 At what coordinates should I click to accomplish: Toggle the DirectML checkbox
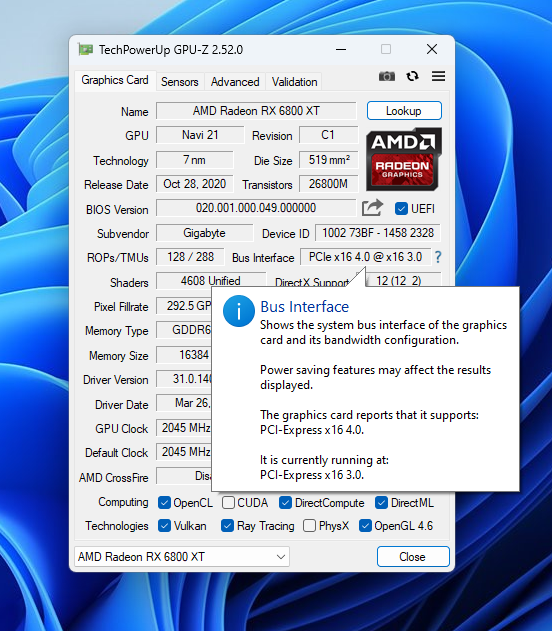(x=381, y=502)
